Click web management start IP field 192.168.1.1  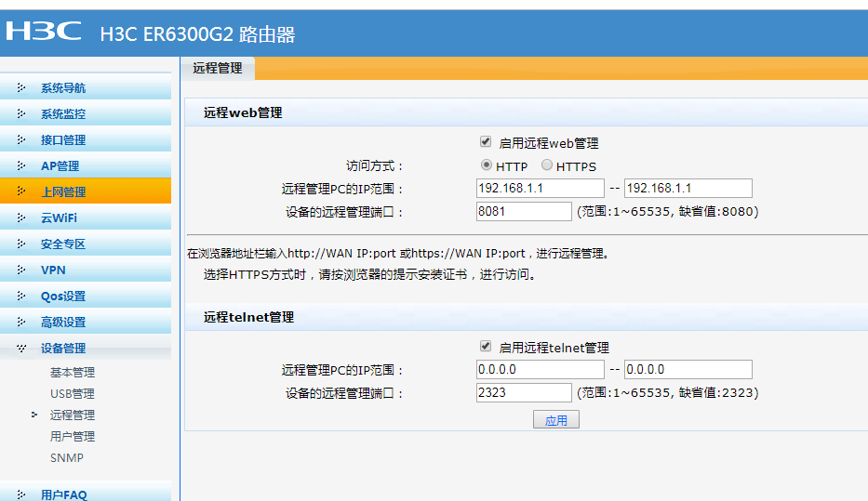coord(541,188)
